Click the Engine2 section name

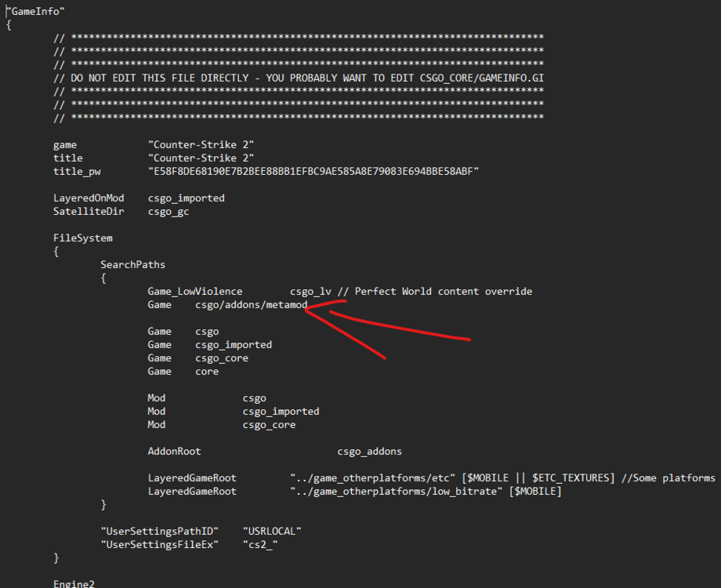(74, 583)
